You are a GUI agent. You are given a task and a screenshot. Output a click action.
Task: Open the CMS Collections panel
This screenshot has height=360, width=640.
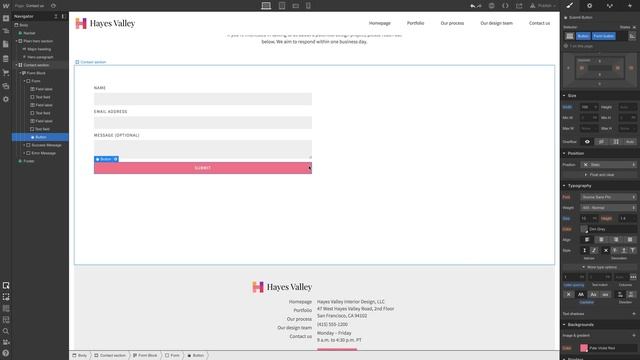coord(6,59)
